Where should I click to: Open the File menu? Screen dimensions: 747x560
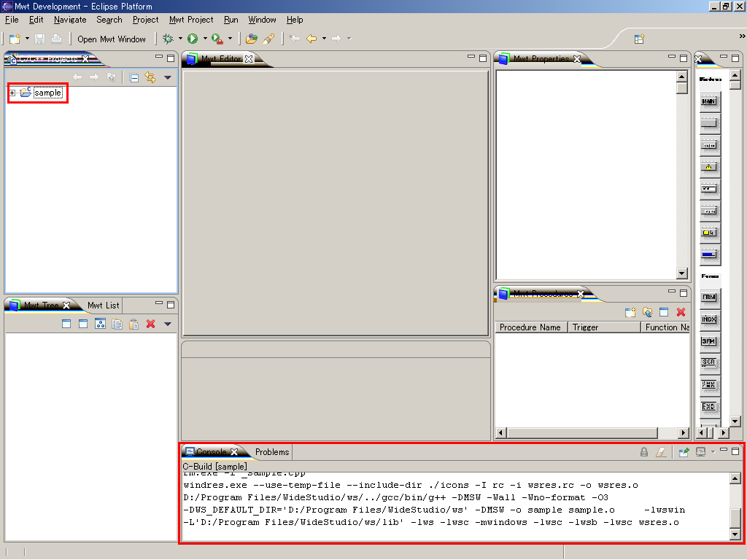click(12, 20)
